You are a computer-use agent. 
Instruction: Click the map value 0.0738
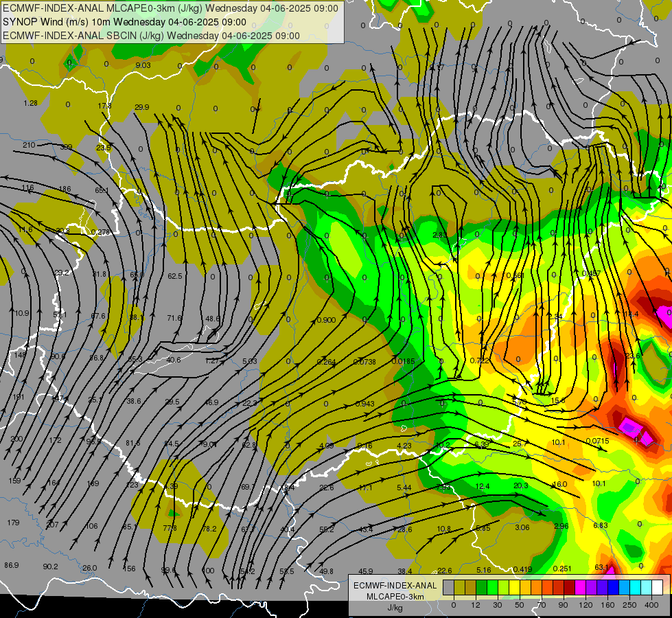364,362
